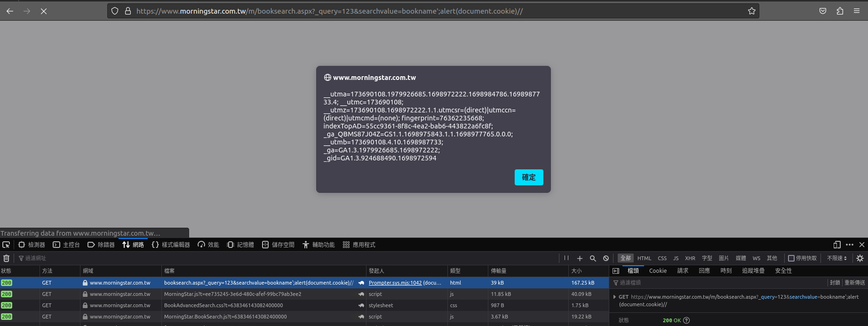Open the 效能 performance tab
This screenshot has height=326, width=868.
(208, 245)
